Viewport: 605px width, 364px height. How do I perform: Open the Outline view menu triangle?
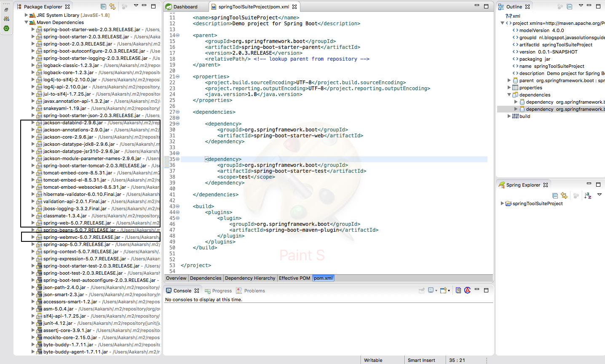(581, 5)
